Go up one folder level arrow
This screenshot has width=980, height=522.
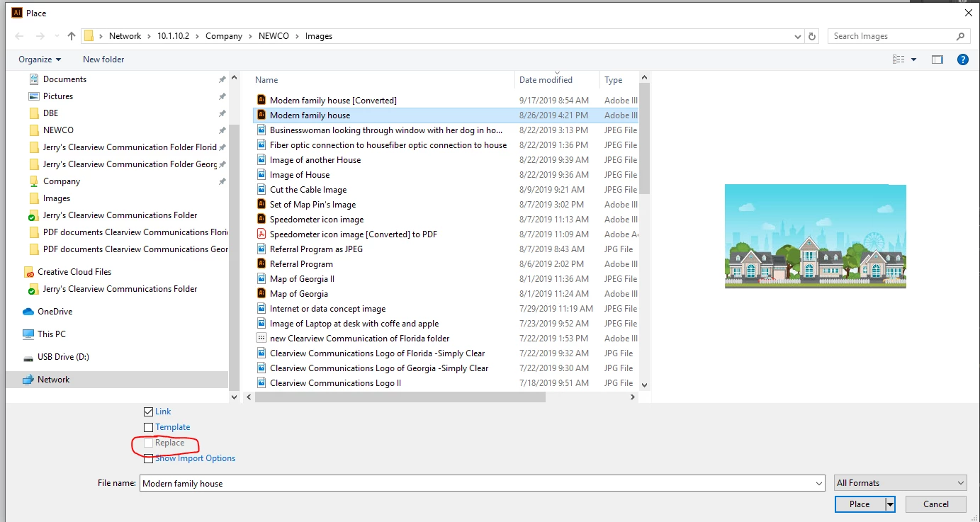point(72,36)
